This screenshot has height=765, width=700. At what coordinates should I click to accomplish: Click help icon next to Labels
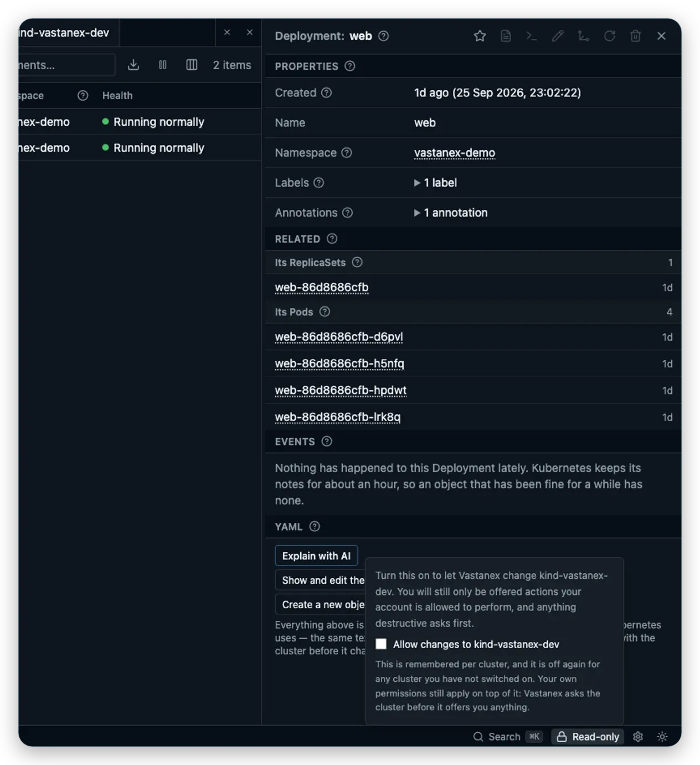point(319,182)
